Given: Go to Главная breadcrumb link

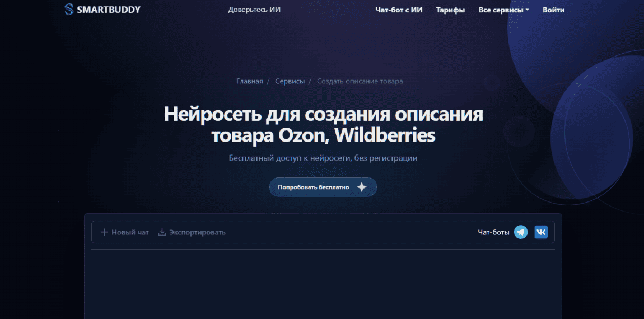Looking at the screenshot, I should (249, 81).
